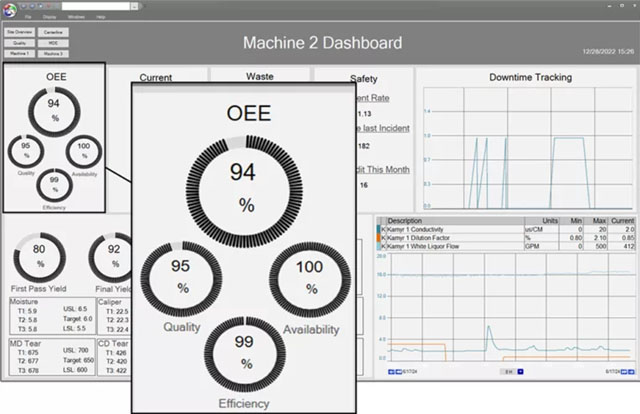This screenshot has width=640, height=414.
Task: Click the white text field in title bar
Action: [96, 7]
